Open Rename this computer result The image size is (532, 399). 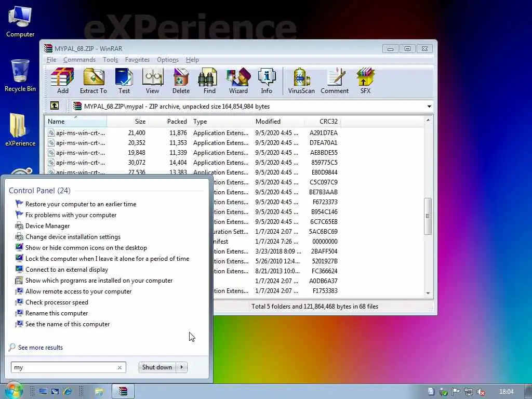pyautogui.click(x=57, y=313)
